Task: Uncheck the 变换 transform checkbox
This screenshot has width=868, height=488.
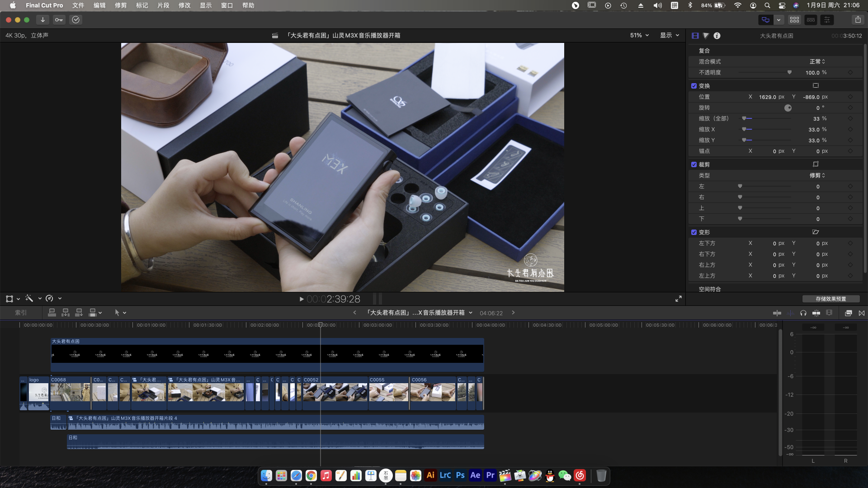Action: (x=694, y=86)
